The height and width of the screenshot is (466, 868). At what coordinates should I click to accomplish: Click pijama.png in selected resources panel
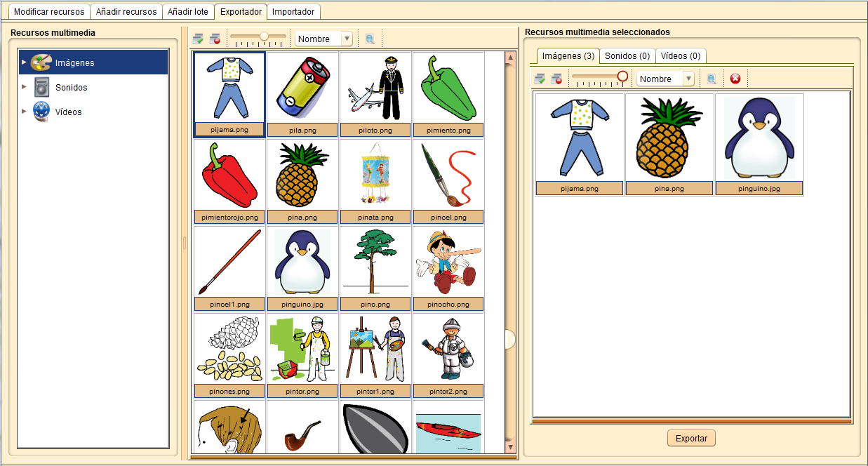[580, 145]
